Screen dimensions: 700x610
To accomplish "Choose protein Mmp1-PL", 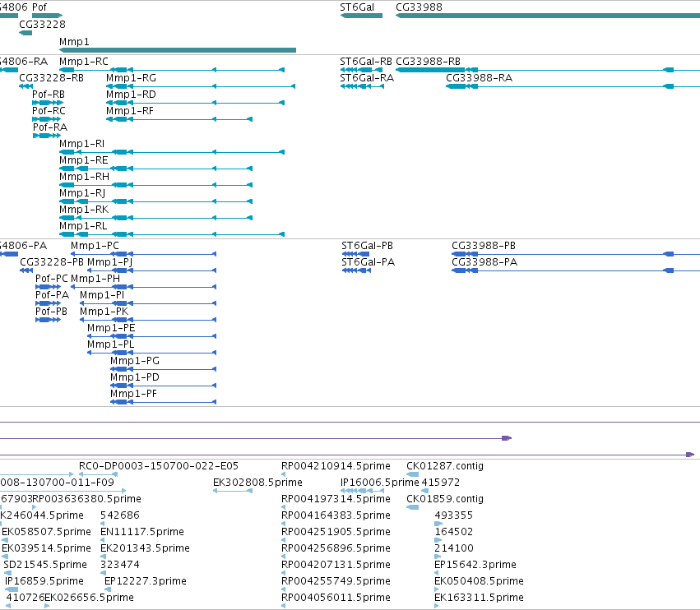I will click(111, 345).
